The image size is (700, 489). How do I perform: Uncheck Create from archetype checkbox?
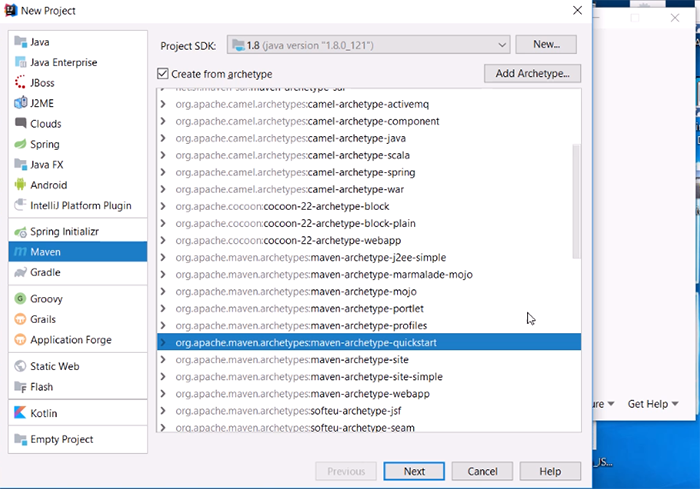[163, 74]
